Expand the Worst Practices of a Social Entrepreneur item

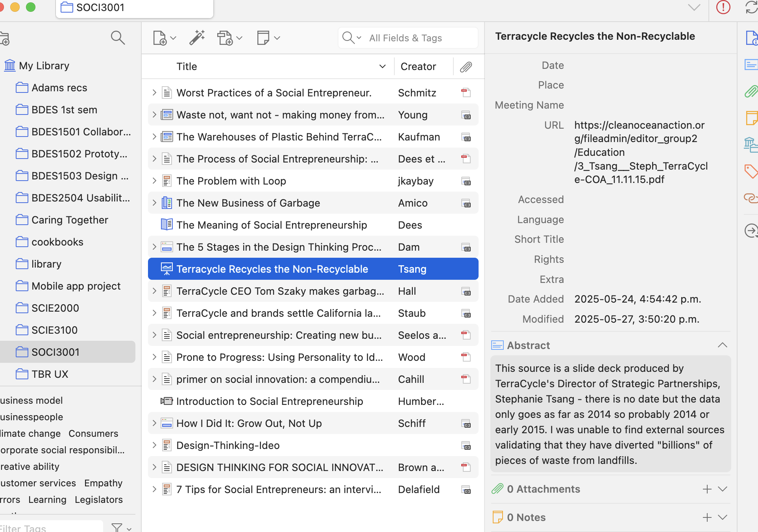click(154, 93)
